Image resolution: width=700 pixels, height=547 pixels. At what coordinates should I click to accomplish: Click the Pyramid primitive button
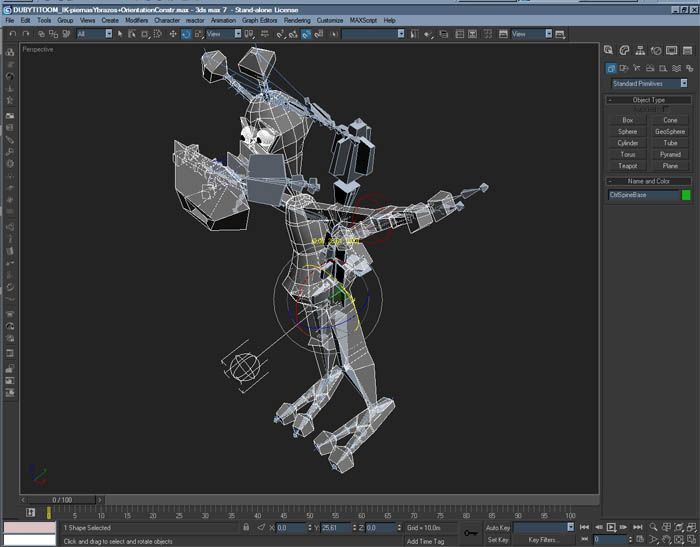pos(670,154)
